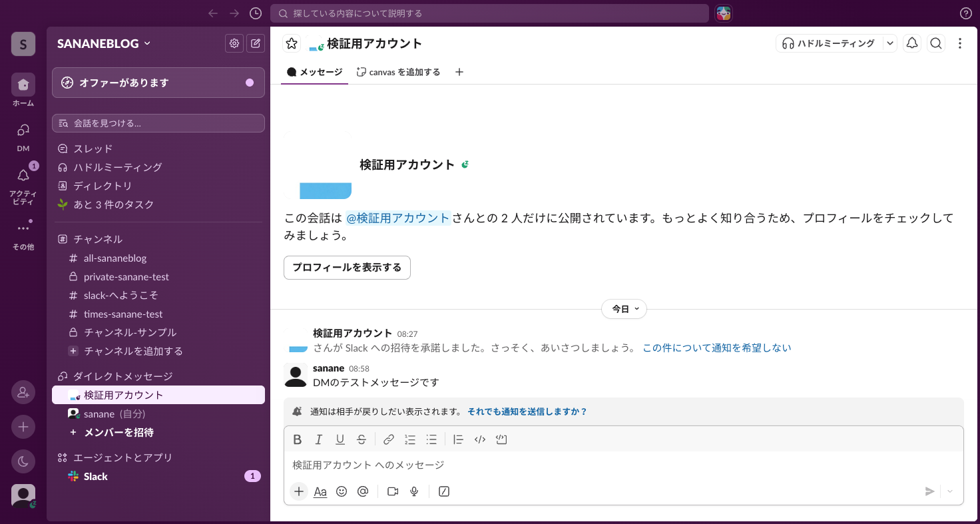
Task: Open ハドルミーティング in the sidebar
Action: [x=158, y=167]
